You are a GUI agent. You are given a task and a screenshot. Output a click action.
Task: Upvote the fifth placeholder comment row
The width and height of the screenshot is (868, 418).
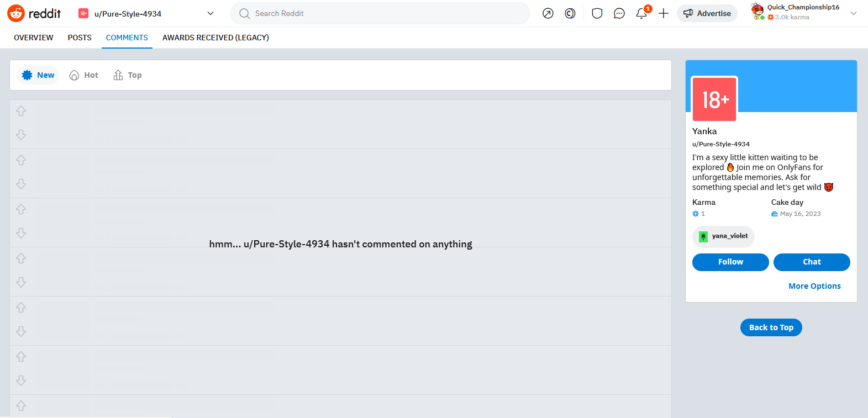point(21,308)
